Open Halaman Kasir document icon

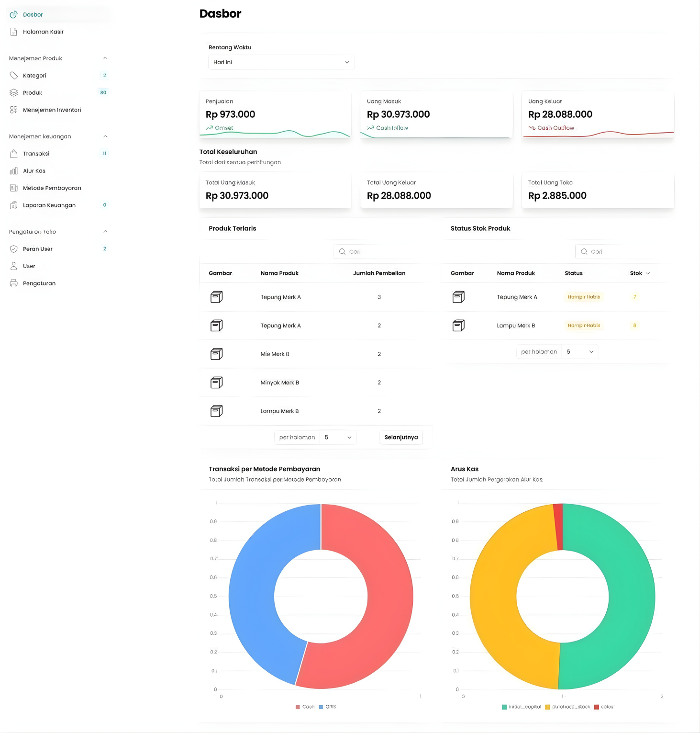pyautogui.click(x=13, y=32)
